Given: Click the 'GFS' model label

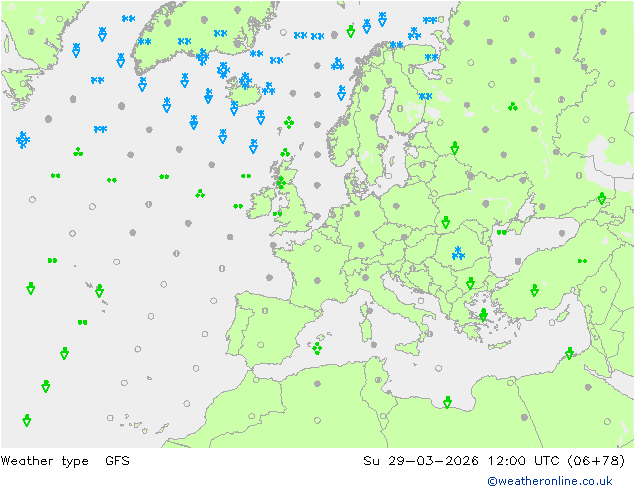Looking at the screenshot, I should tap(117, 461).
